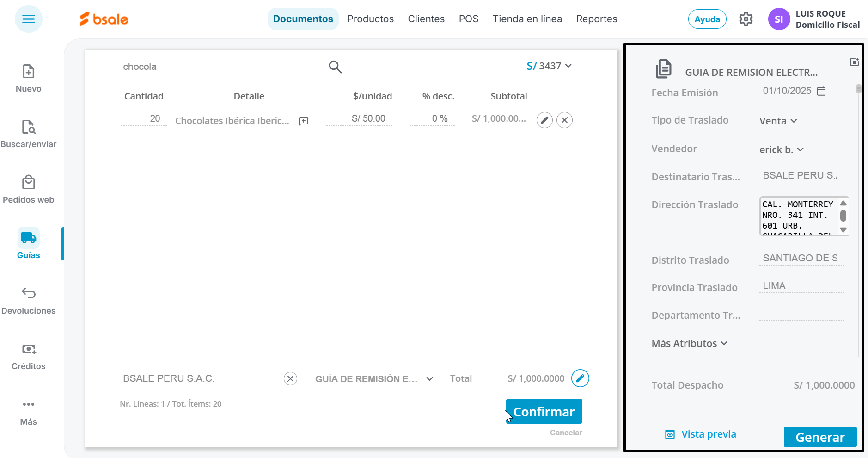The width and height of the screenshot is (868, 458).
Task: Click the Cancelar link
Action: (x=566, y=433)
